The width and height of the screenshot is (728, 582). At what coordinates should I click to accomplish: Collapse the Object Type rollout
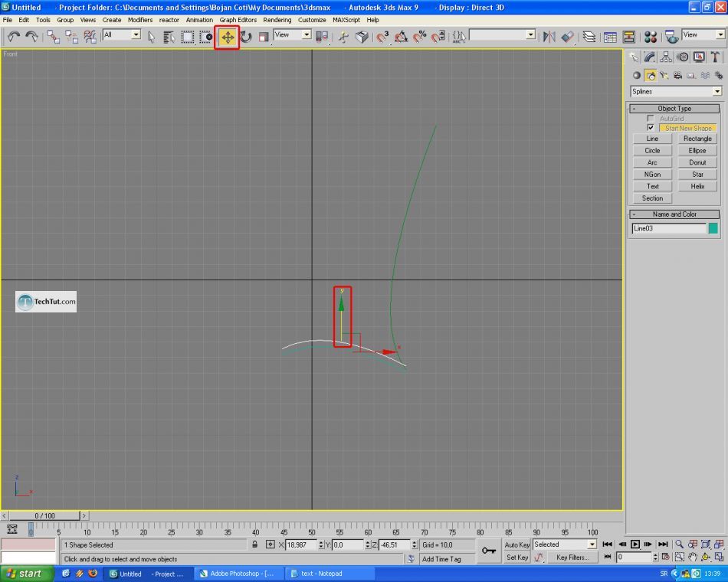tap(674, 109)
